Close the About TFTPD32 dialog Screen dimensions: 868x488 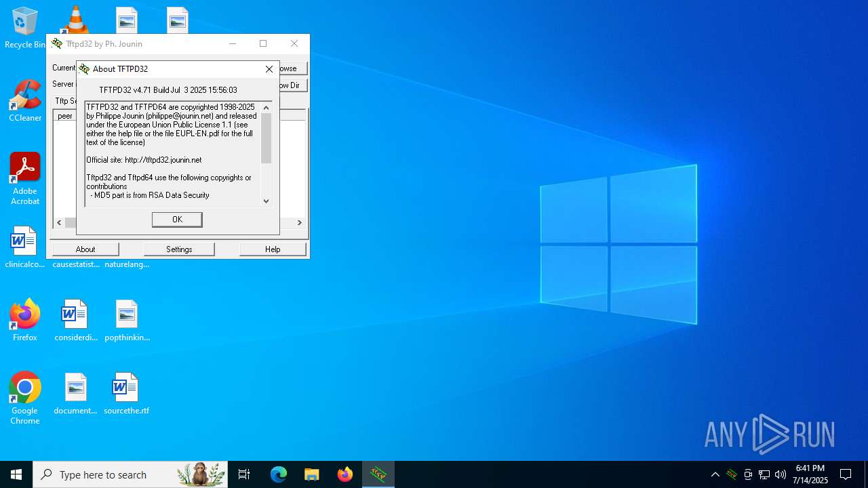pyautogui.click(x=269, y=69)
